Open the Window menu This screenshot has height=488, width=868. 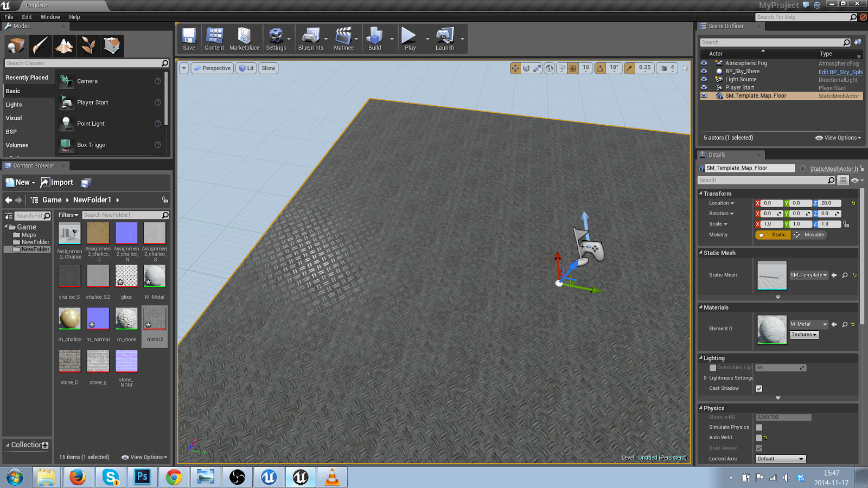pyautogui.click(x=50, y=17)
